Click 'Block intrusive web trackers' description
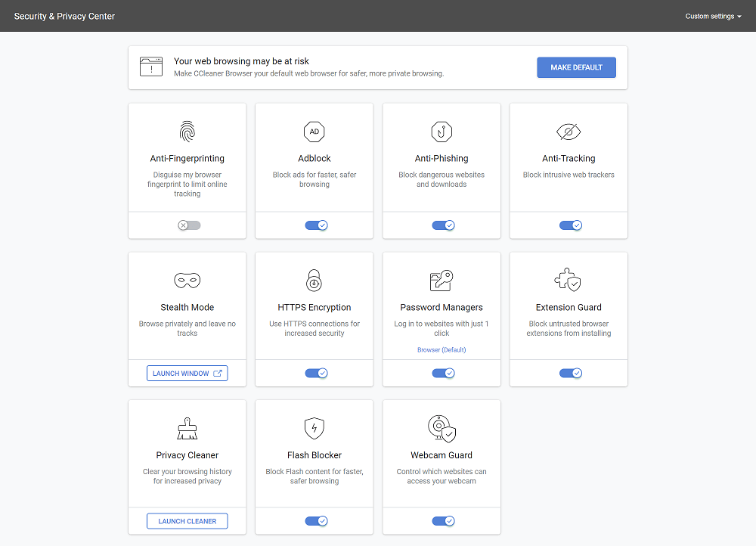 coord(569,175)
